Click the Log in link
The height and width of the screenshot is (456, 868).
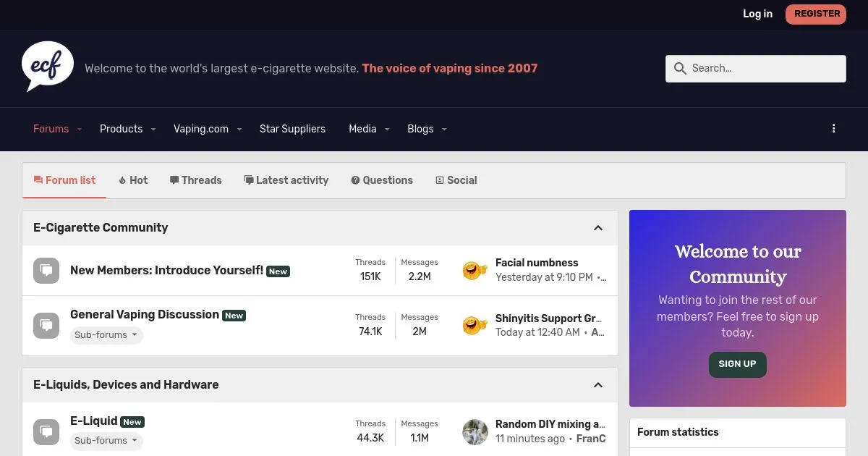(x=757, y=14)
